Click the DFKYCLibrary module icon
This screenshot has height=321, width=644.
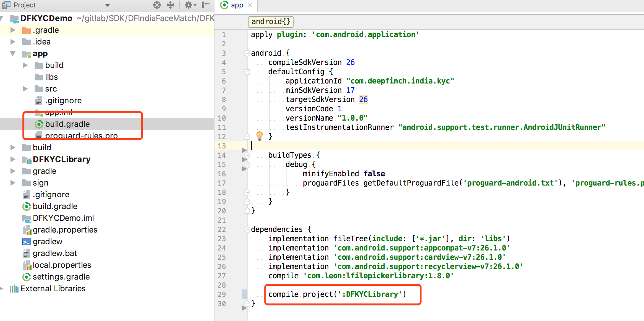pyautogui.click(x=27, y=160)
